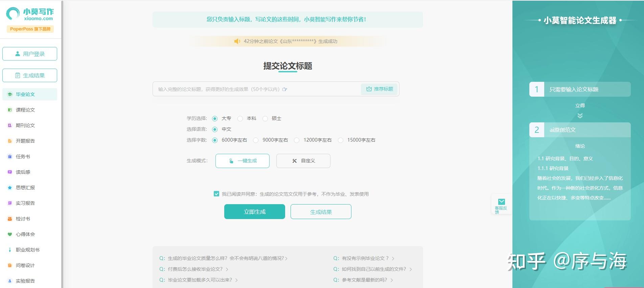Viewport: 644px width, 288px height.
Task: Click the star icon beside 思想汇报
Action: click(x=10, y=188)
